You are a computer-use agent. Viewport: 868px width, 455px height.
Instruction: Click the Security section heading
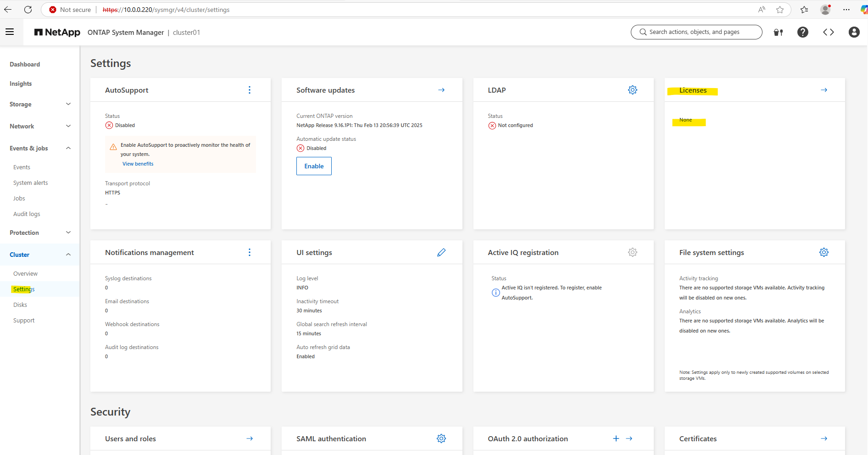[x=110, y=412]
